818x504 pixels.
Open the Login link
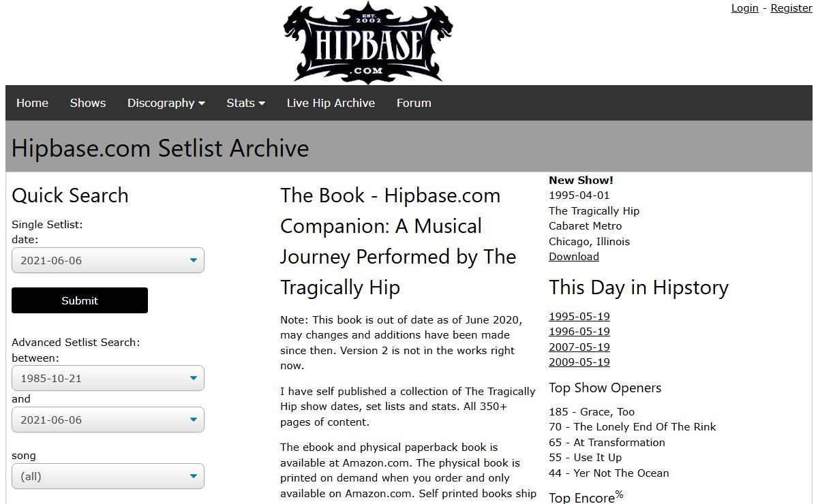pos(744,8)
